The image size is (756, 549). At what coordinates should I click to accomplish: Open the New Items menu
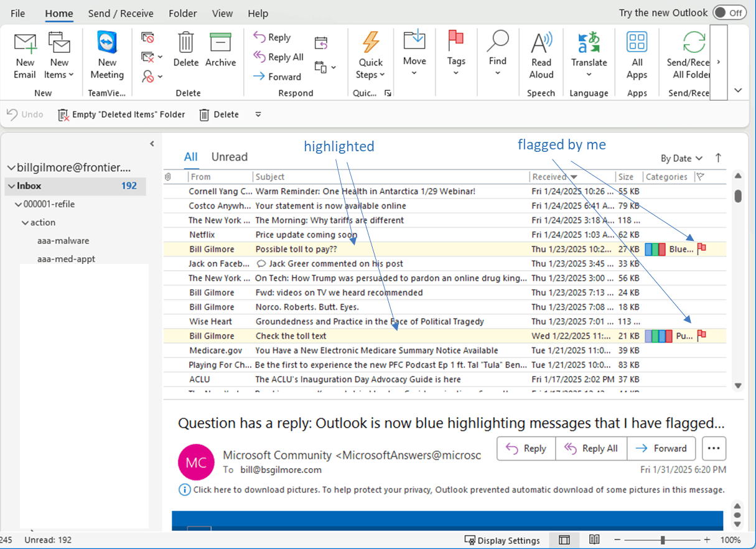point(60,56)
